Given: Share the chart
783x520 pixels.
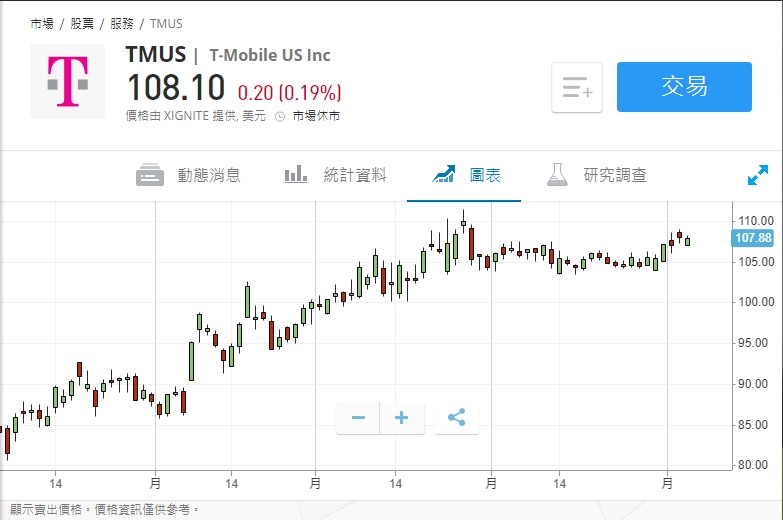Looking at the screenshot, I should [x=457, y=418].
